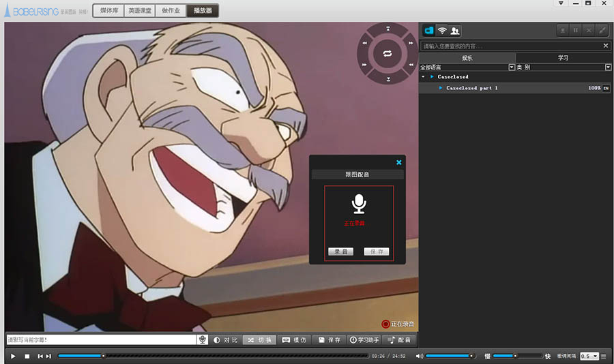Click the lower-left forward arrow on the control wheel

364,65
